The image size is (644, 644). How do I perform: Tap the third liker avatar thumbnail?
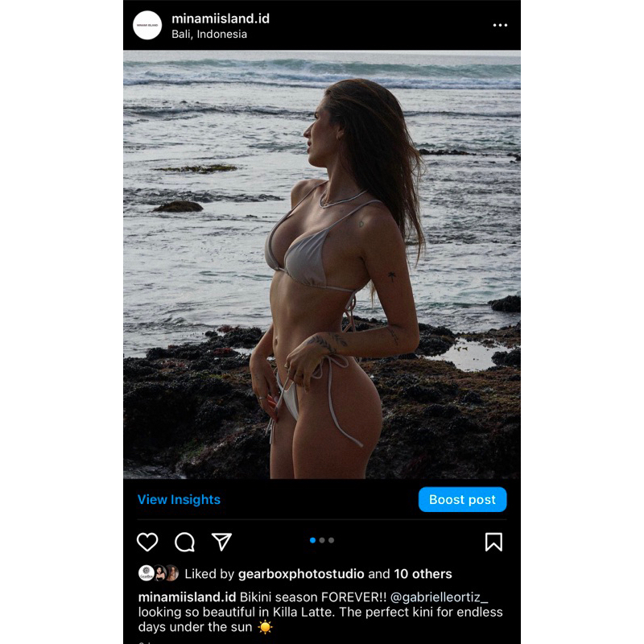(172, 573)
